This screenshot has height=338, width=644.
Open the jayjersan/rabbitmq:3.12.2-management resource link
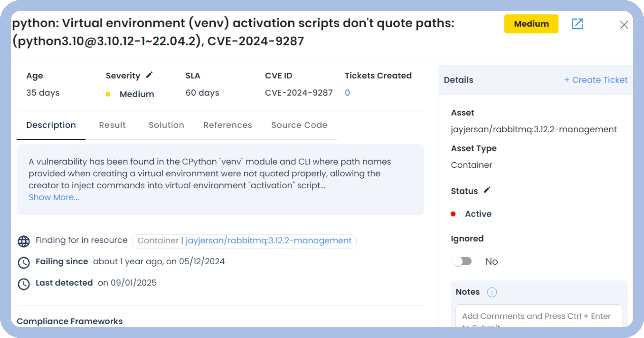coord(268,241)
